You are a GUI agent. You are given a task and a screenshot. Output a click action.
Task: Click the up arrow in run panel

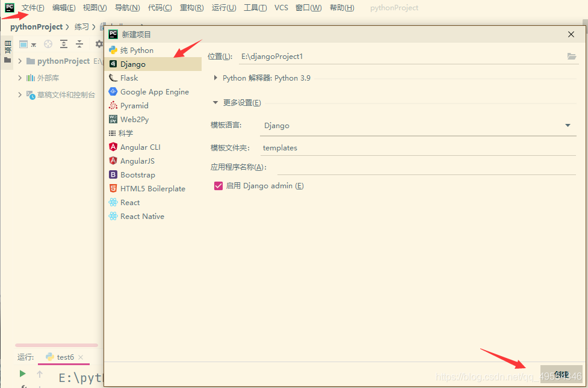(x=40, y=374)
